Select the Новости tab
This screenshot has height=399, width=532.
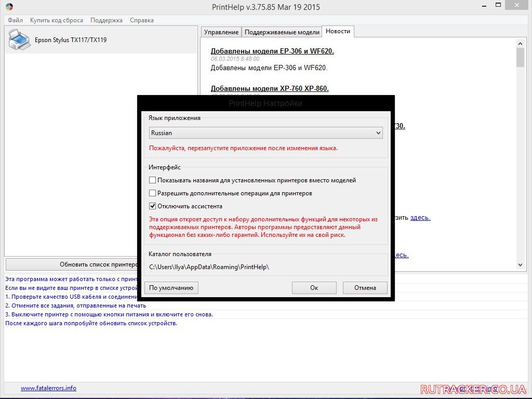(338, 31)
